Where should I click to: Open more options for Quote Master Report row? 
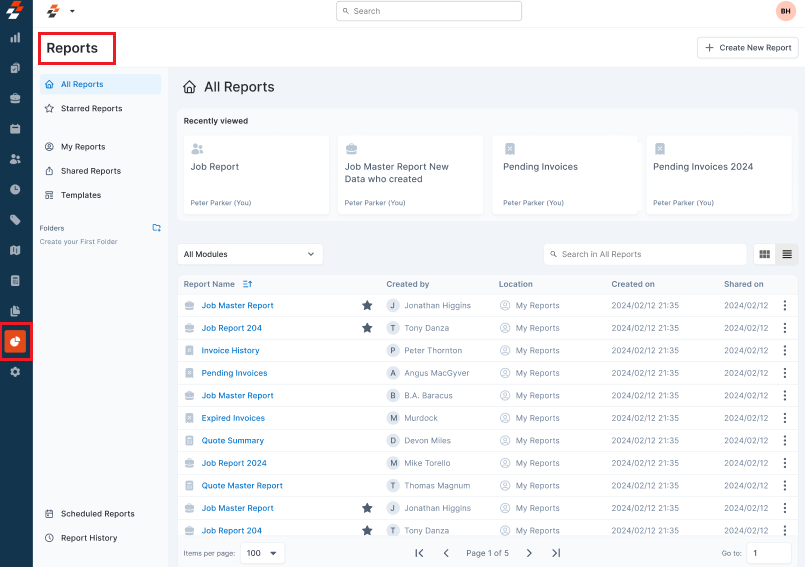(x=784, y=485)
